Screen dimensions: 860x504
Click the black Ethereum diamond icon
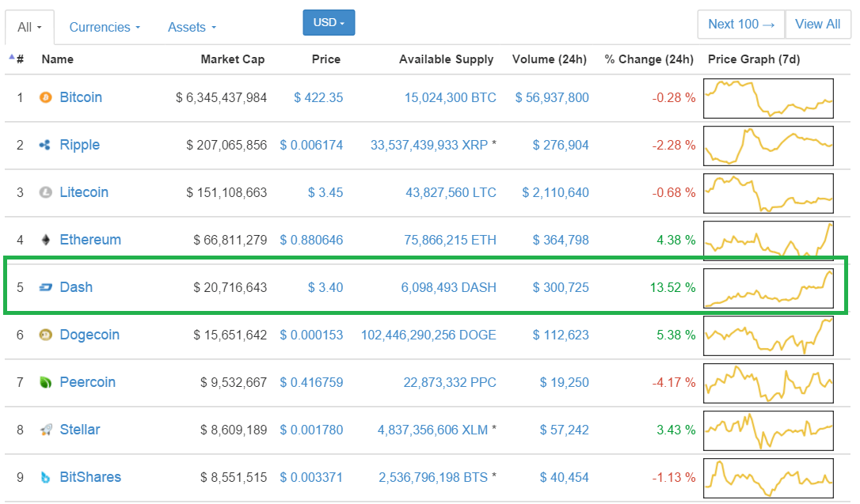[46, 240]
